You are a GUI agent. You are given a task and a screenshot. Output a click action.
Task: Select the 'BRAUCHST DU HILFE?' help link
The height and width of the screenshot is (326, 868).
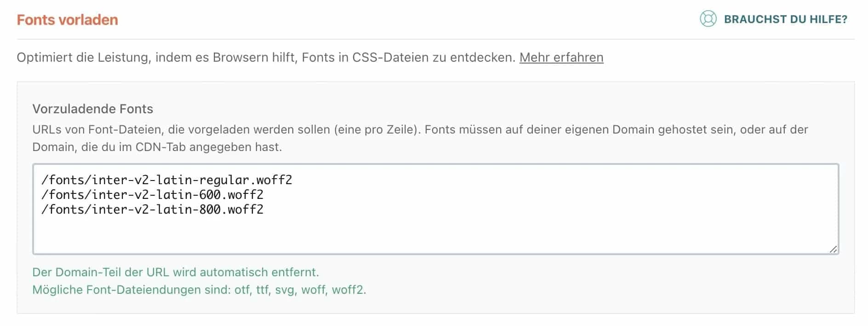(x=785, y=19)
